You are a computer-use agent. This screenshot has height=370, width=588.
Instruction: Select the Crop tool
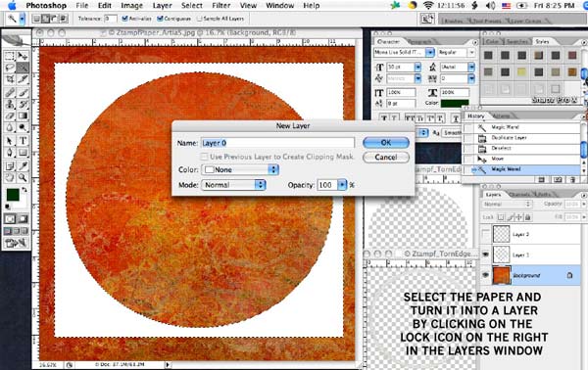coord(10,79)
